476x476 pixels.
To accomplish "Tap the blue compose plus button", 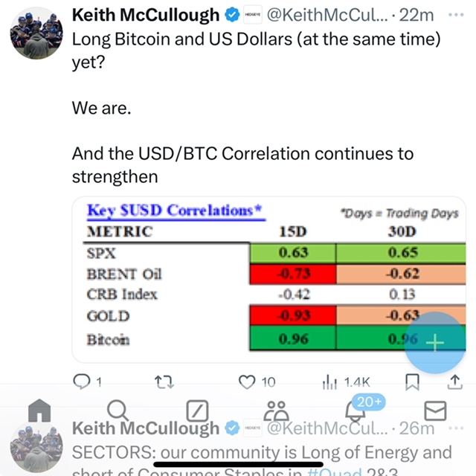I will coord(435,342).
